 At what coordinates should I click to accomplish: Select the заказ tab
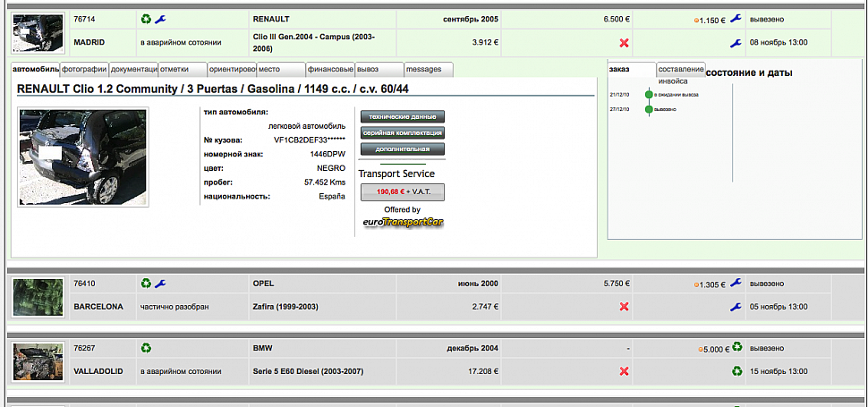point(632,69)
